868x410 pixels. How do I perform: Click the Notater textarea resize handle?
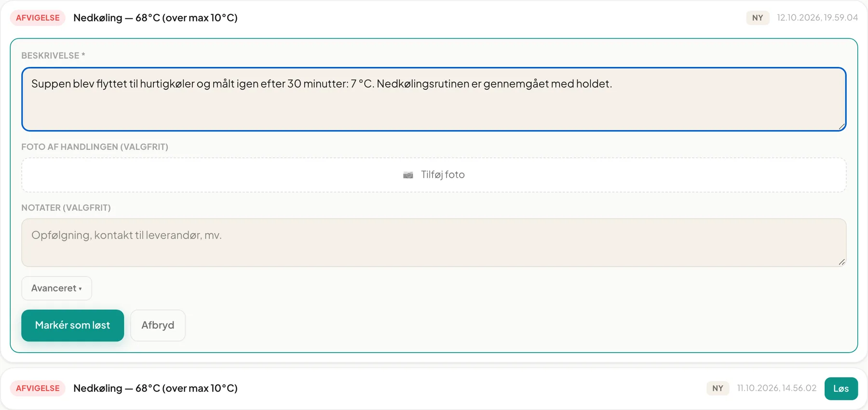[x=841, y=262]
